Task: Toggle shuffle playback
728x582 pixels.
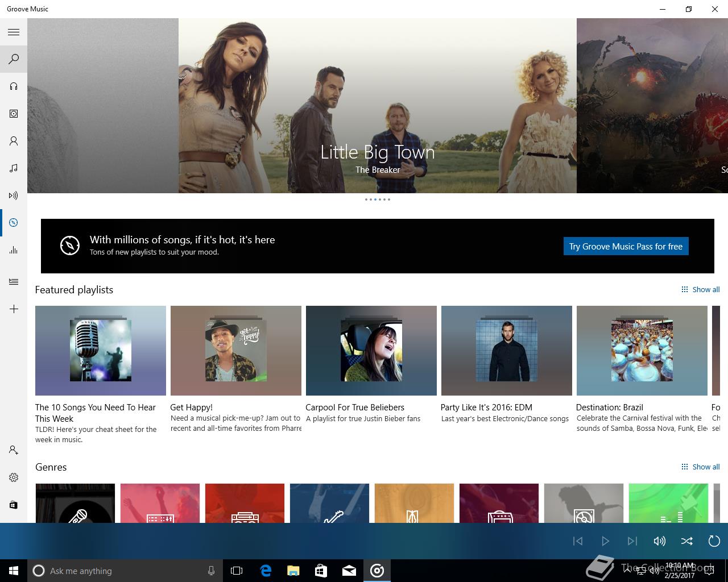Action: click(x=687, y=541)
